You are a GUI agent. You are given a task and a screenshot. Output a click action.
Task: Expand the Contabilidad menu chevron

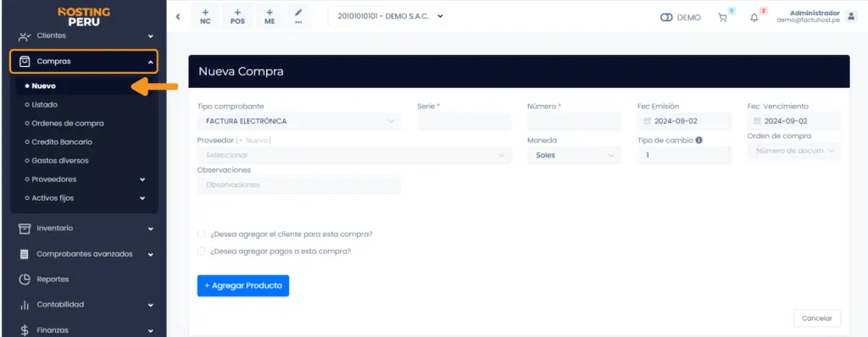pyautogui.click(x=151, y=305)
